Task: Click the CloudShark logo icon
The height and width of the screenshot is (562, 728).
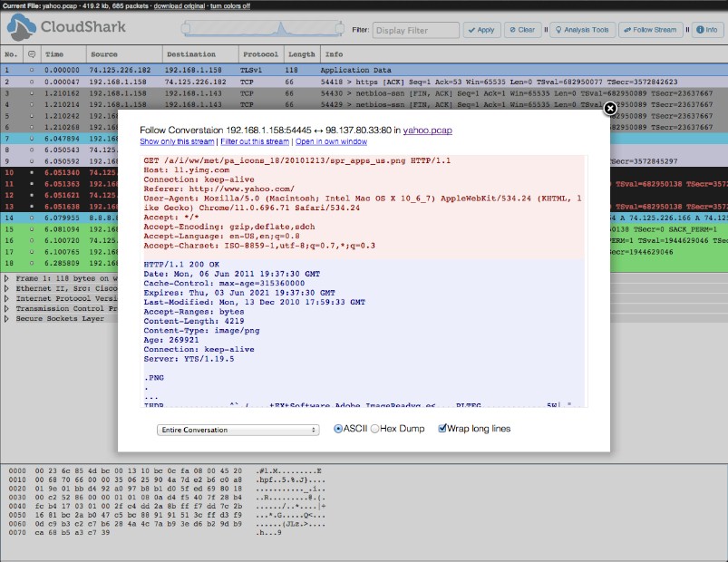Action: pyautogui.click(x=22, y=27)
